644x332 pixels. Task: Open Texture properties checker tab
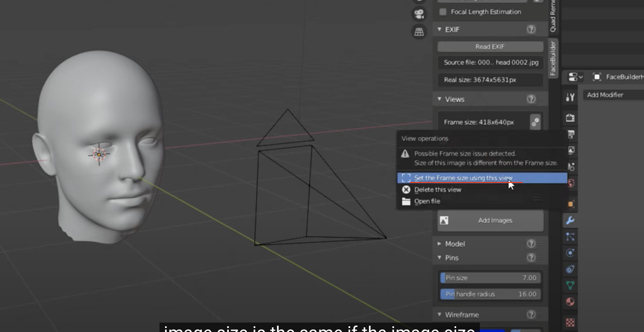pyautogui.click(x=570, y=323)
